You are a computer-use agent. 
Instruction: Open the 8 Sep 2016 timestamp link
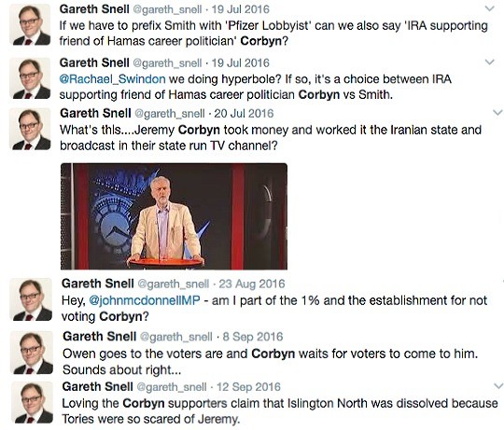click(253, 337)
